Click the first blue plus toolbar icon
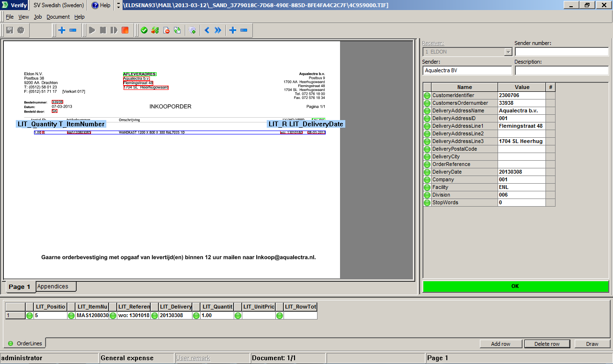The height and width of the screenshot is (364, 613). (62, 30)
